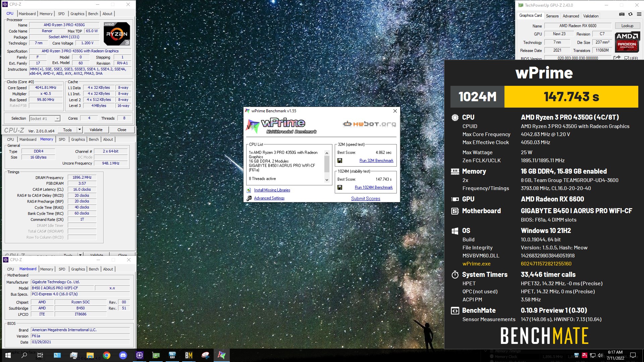Open the Socket #1 selection dropdown
The height and width of the screenshot is (362, 644).
point(45,118)
